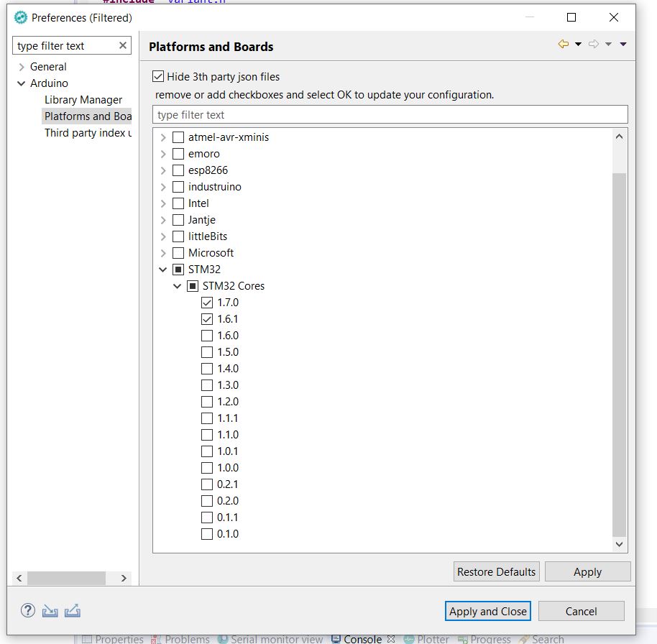Screen dimensions: 657x644
Task: Check STM32 Cores version 1.1.1
Action: [207, 418]
